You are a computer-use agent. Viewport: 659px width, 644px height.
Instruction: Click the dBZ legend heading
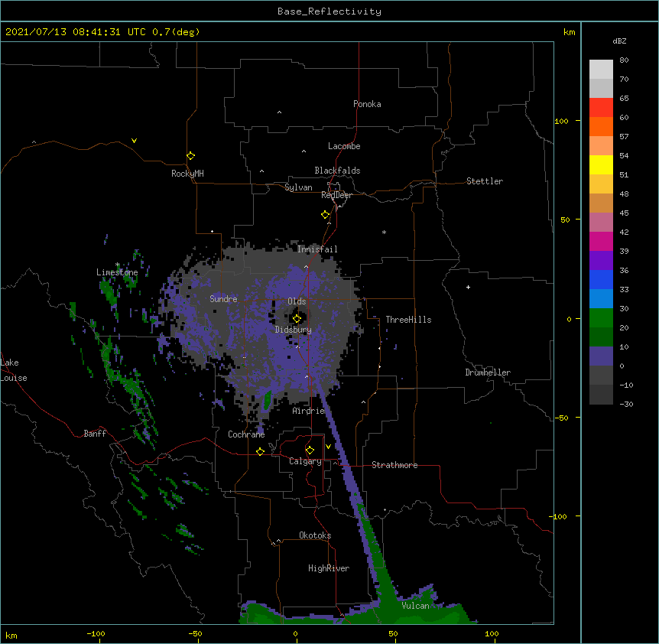tap(619, 41)
